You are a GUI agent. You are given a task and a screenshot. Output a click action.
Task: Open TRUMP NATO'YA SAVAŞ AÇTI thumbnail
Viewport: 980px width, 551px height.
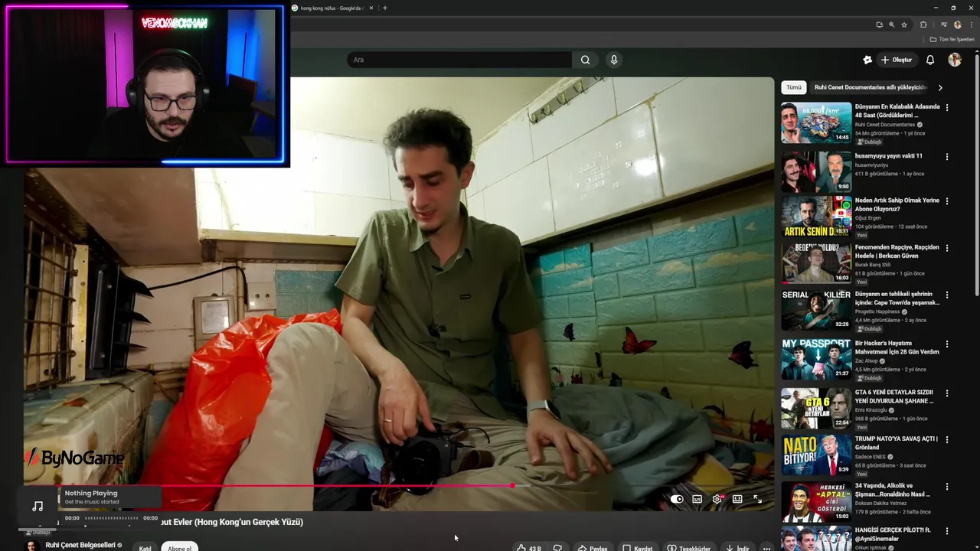click(x=816, y=455)
